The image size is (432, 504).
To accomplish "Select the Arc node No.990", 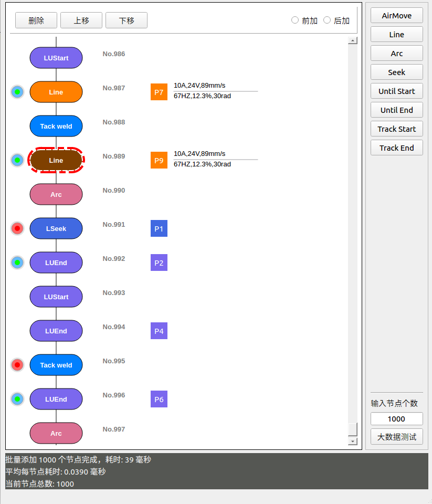I will (56, 194).
